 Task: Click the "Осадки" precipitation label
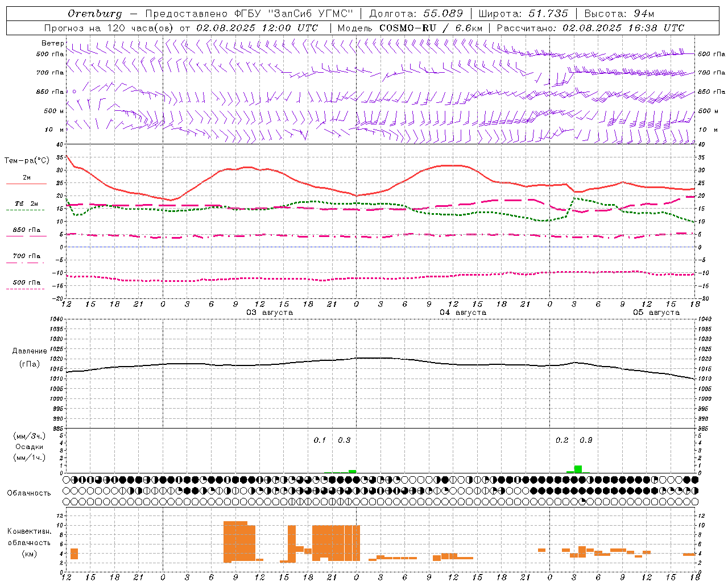pyautogui.click(x=30, y=447)
